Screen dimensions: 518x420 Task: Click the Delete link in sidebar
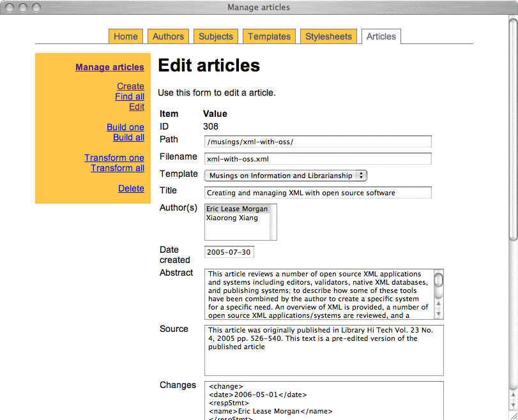click(131, 188)
